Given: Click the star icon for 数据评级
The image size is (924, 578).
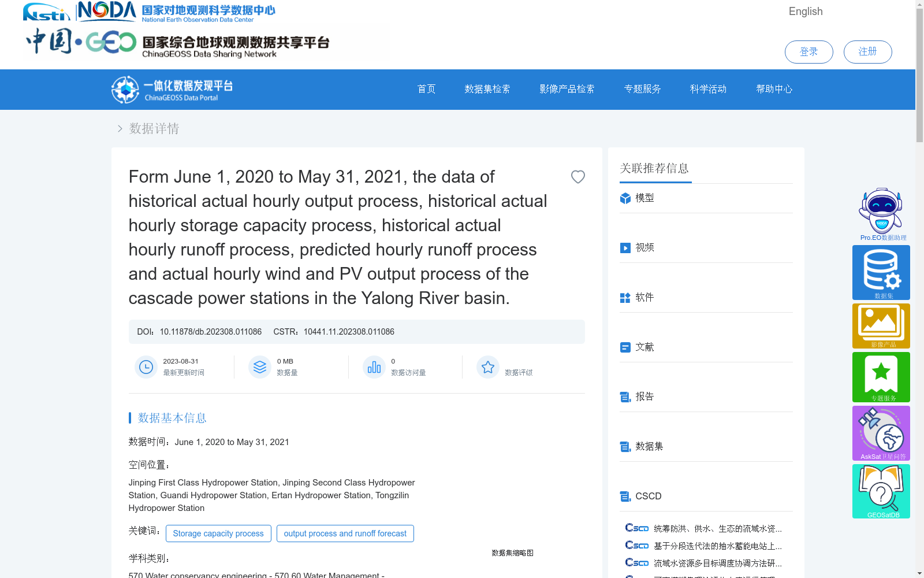Looking at the screenshot, I should 488,367.
